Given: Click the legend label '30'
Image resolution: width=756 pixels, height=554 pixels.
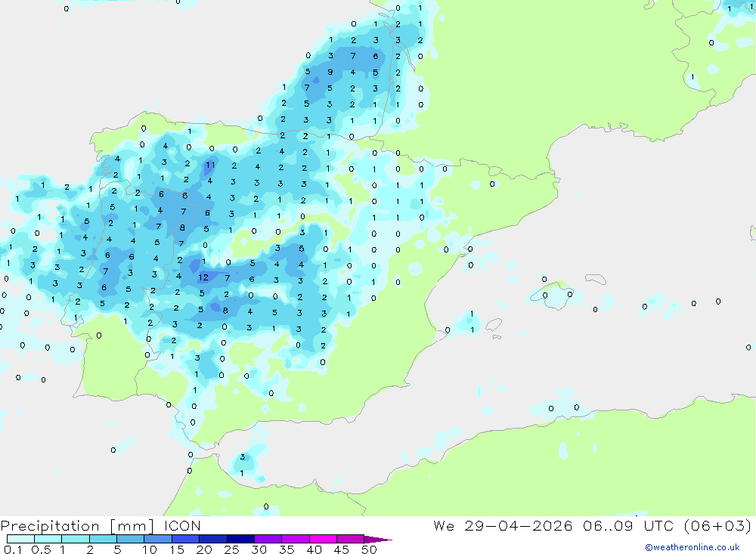Looking at the screenshot, I should click(x=259, y=549).
